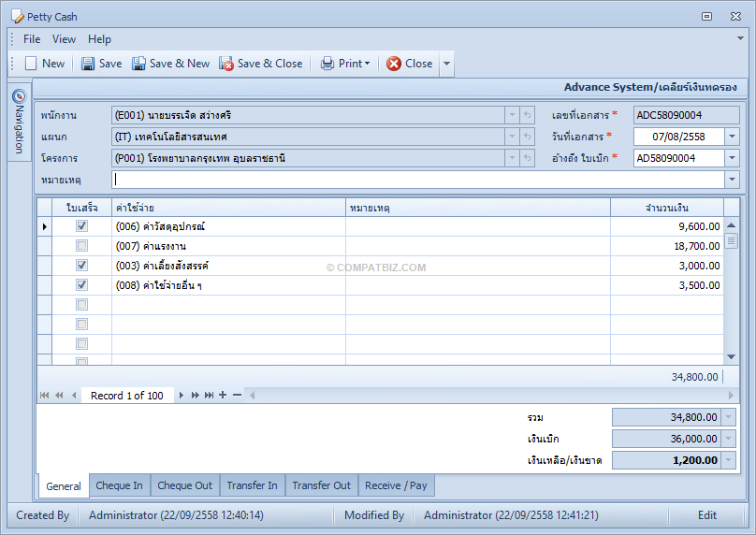This screenshot has width=756, height=535.
Task: Expand the employee (E001) dropdown
Action: point(512,115)
